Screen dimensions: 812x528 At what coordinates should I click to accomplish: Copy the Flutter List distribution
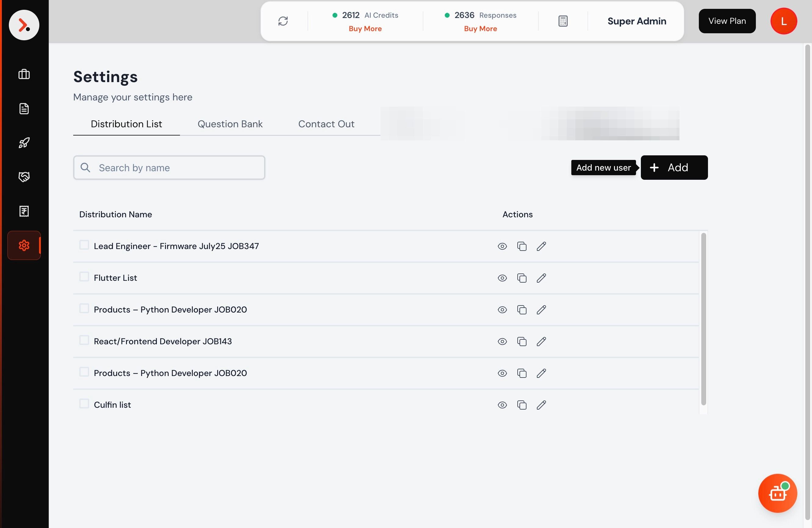point(522,278)
